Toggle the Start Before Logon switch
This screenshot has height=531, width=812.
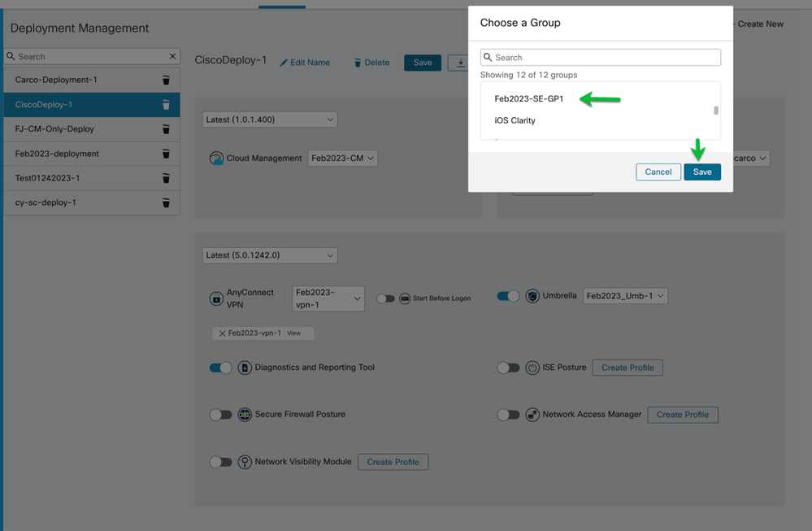coord(385,298)
